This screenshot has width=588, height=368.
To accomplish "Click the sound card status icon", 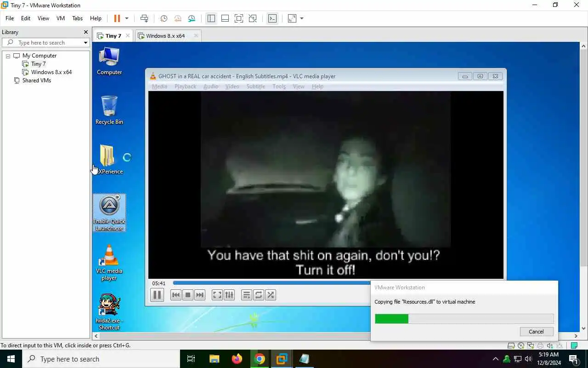I will [x=550, y=345].
